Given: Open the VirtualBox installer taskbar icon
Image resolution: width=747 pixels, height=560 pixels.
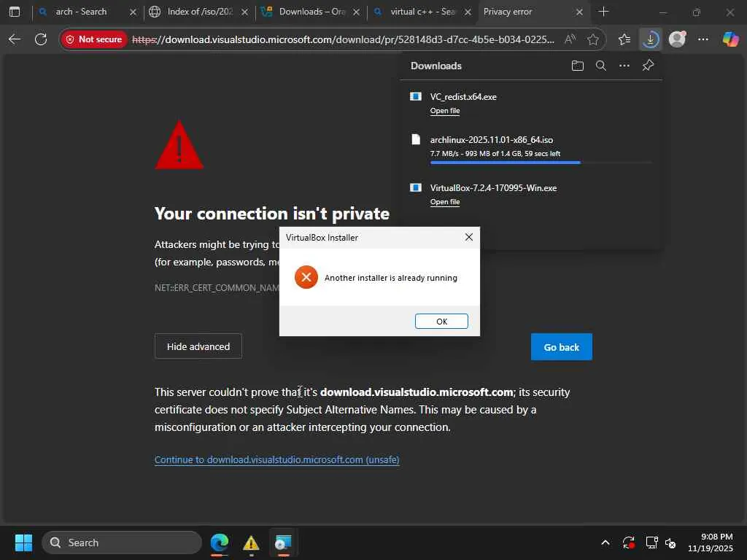Looking at the screenshot, I should click(283, 542).
